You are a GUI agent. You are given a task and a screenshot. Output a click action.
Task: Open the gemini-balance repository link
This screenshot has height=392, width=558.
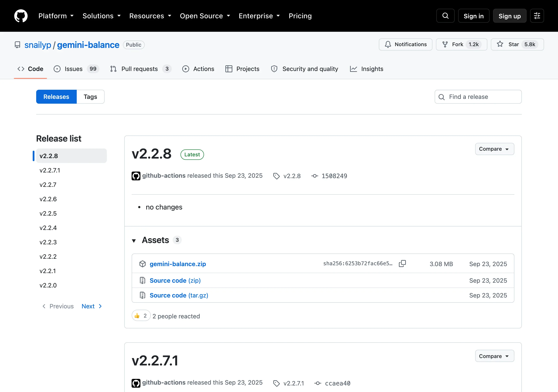(88, 45)
